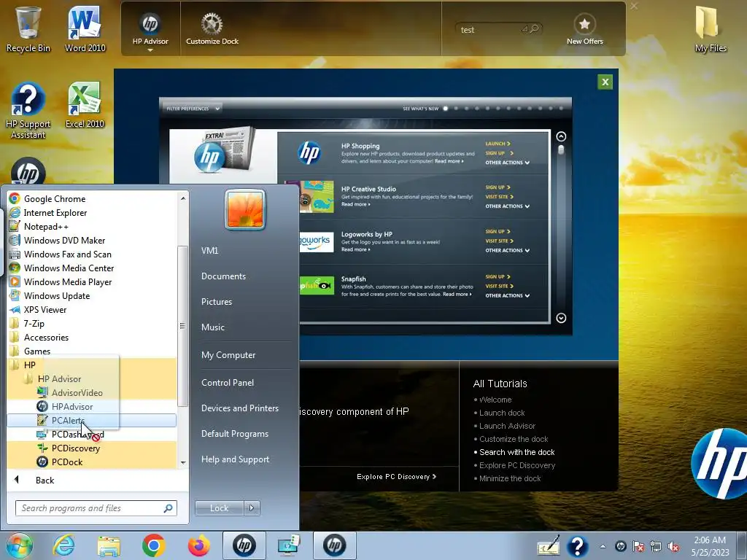Expand Other Actions for HP Shopping

tap(508, 163)
